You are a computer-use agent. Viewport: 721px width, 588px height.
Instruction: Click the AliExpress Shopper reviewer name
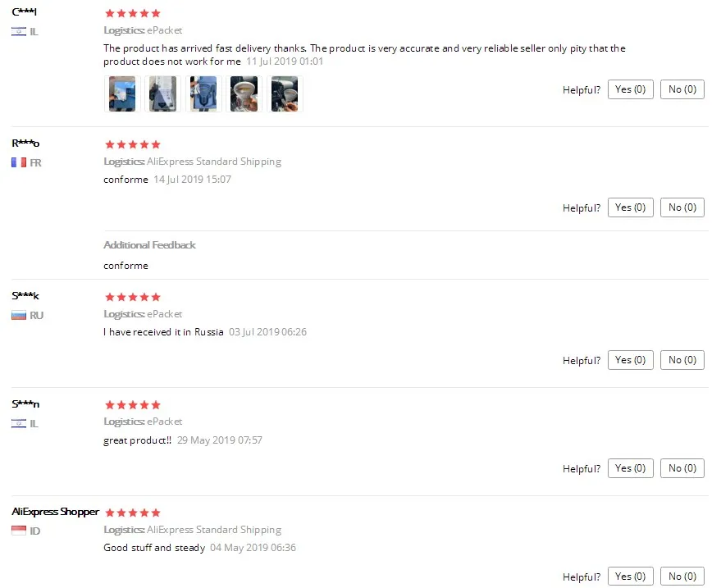tap(55, 512)
